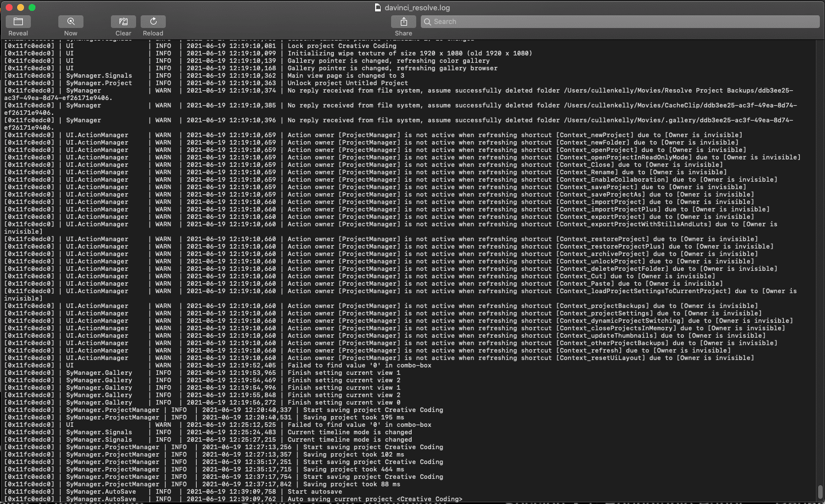
Task: Enter full screen using green button
Action: click(x=32, y=7)
